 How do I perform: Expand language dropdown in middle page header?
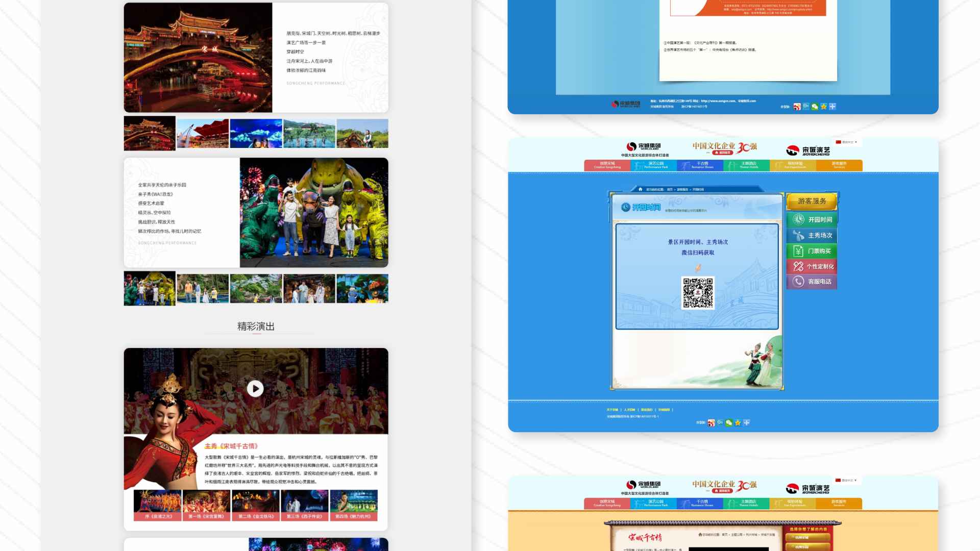click(x=847, y=142)
